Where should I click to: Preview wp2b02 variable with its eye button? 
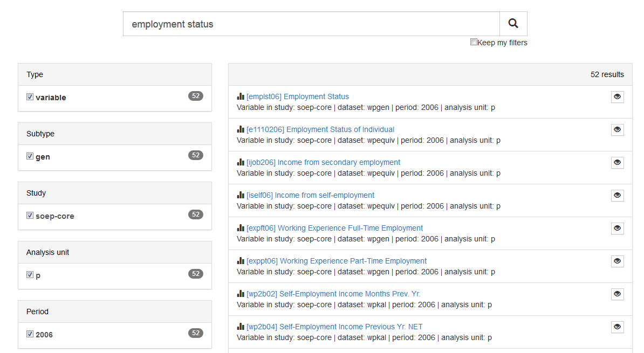(x=617, y=294)
